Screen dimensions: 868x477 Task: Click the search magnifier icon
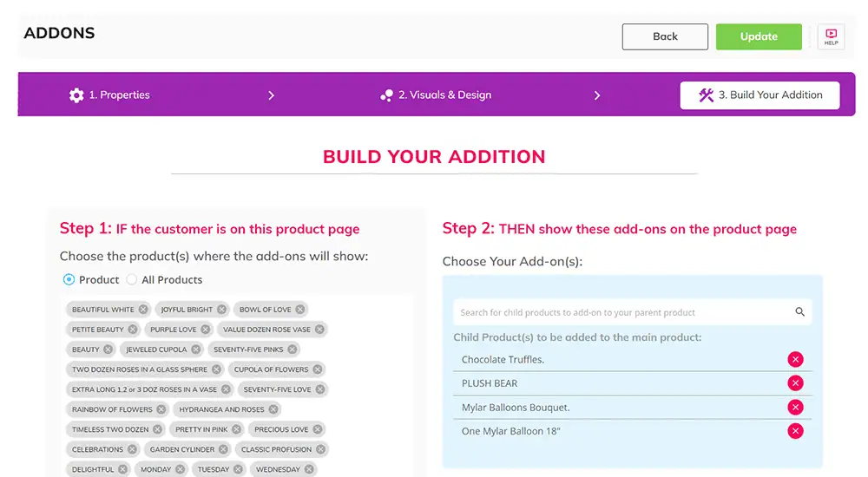pos(800,312)
